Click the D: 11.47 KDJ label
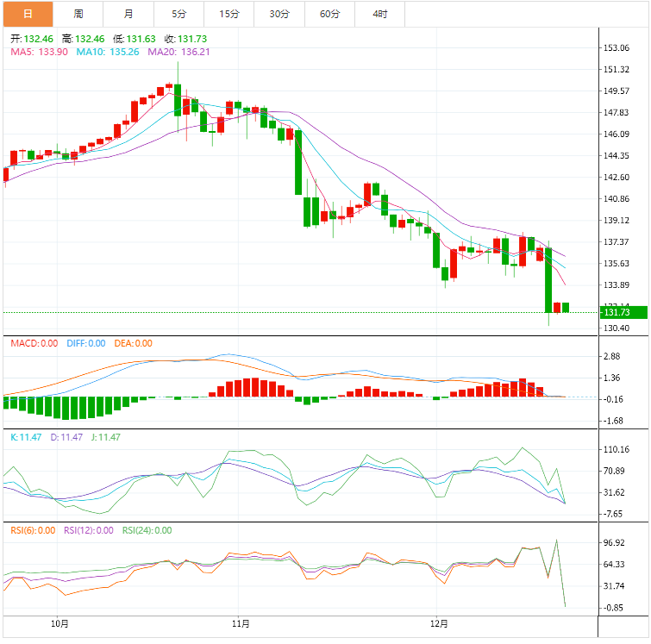This screenshot has height=644, width=651. (66, 437)
